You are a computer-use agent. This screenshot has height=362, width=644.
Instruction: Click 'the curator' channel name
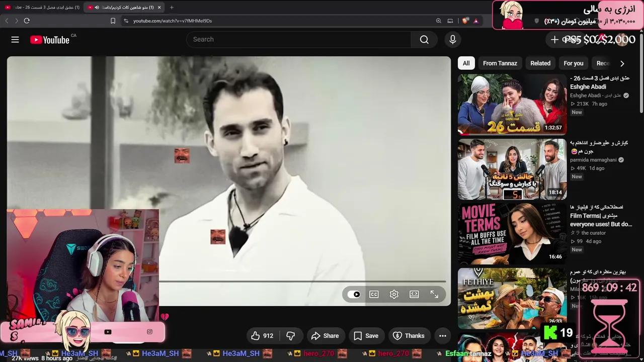(x=594, y=233)
